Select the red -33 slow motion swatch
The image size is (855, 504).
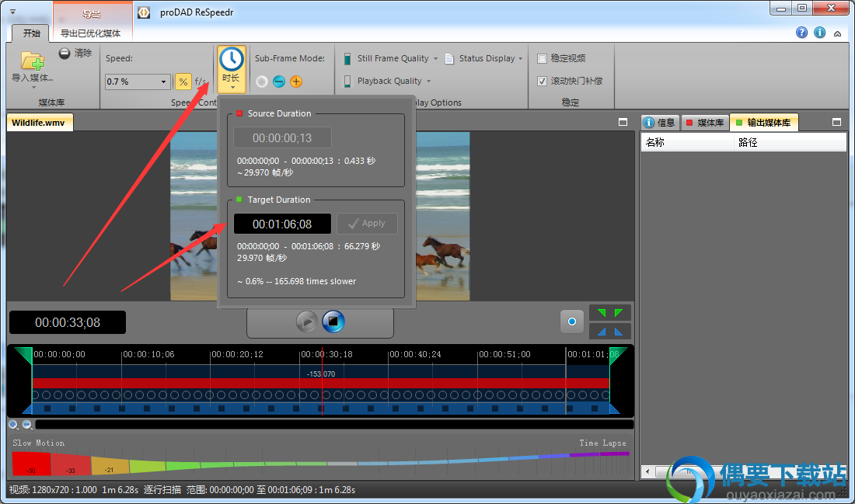tap(71, 465)
